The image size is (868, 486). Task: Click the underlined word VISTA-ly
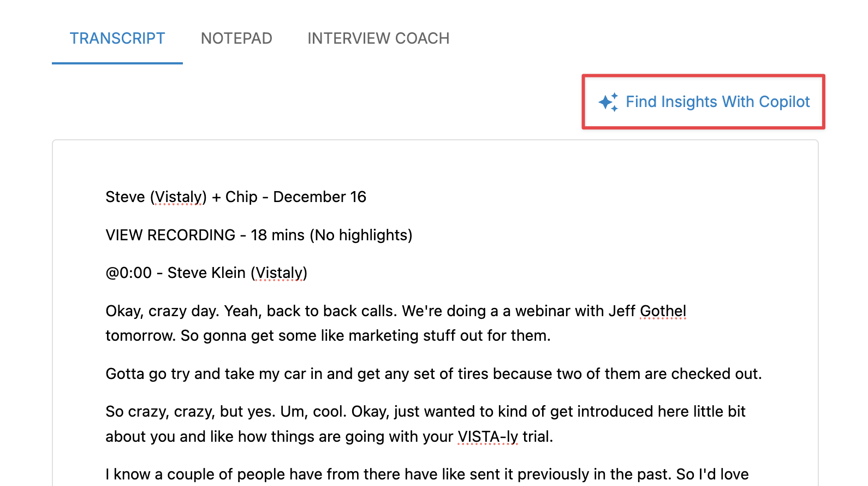[x=487, y=436]
